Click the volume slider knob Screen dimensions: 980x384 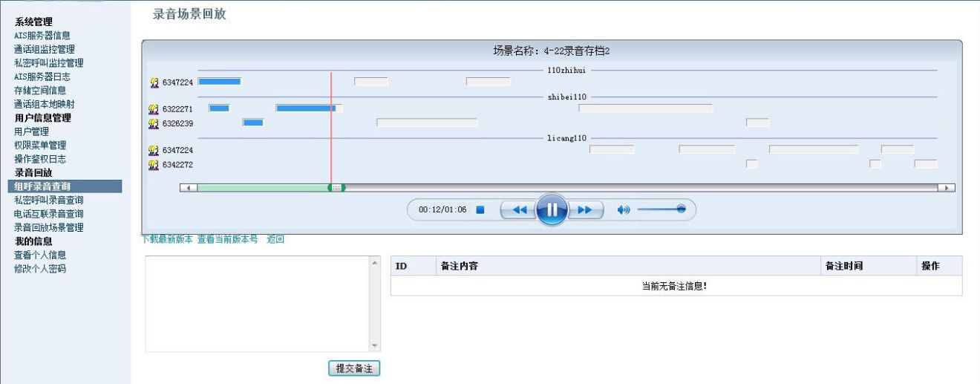pos(680,209)
